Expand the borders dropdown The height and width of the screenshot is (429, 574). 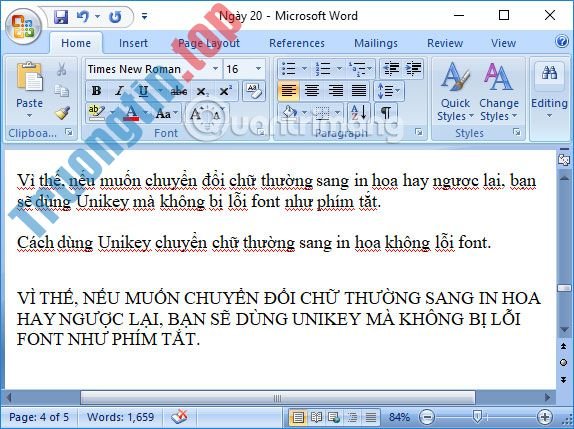337,112
